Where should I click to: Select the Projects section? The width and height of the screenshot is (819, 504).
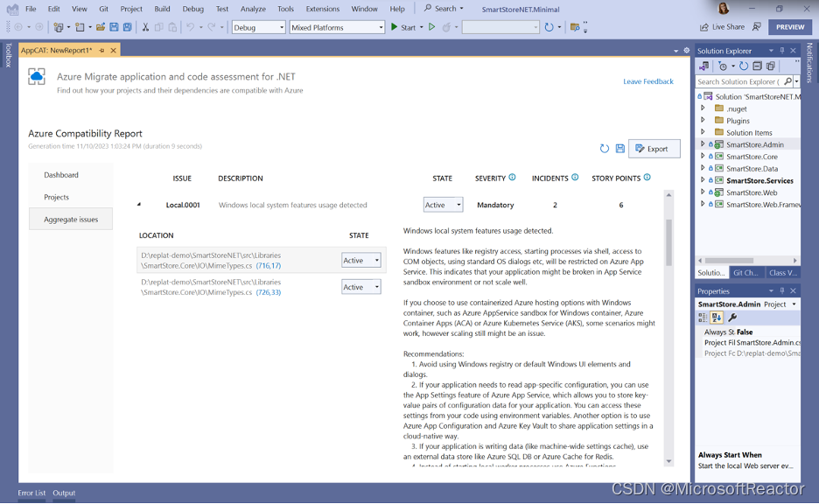point(56,198)
